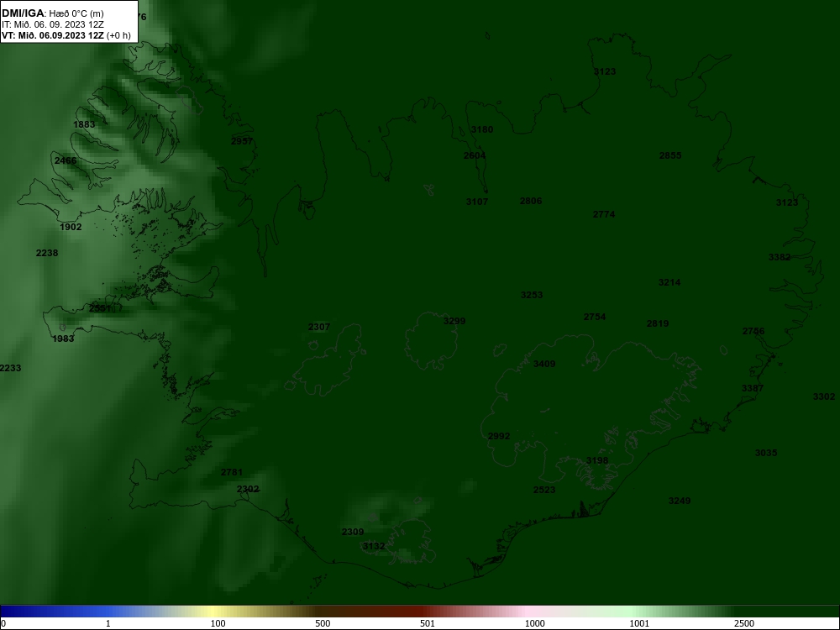Click the 3253 height value
The image size is (840, 630).
pos(532,295)
